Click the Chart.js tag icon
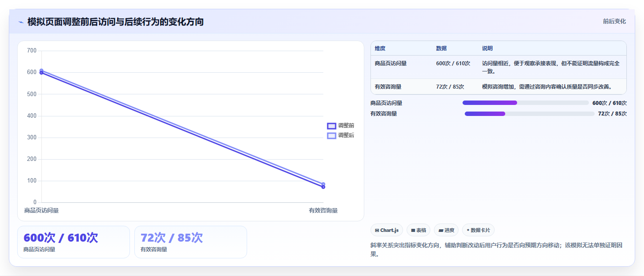644x276 pixels. [377, 230]
